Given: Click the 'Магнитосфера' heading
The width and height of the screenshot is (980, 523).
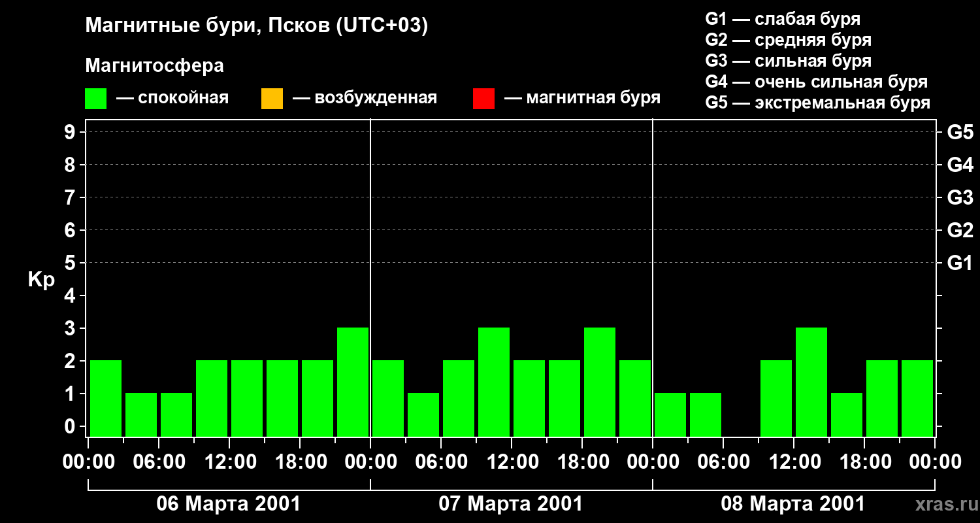Looking at the screenshot, I should [155, 66].
